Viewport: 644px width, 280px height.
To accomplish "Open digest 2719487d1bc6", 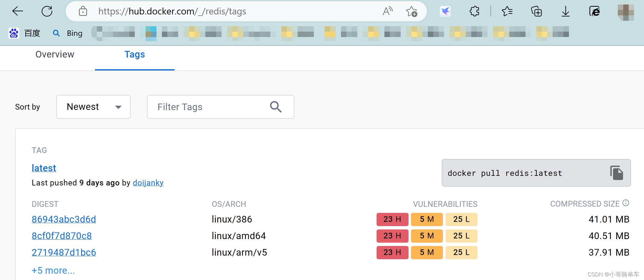I will [64, 252].
